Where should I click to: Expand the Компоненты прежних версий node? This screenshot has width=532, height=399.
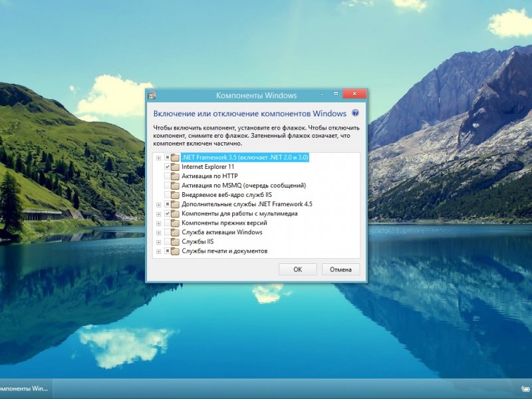coord(158,223)
